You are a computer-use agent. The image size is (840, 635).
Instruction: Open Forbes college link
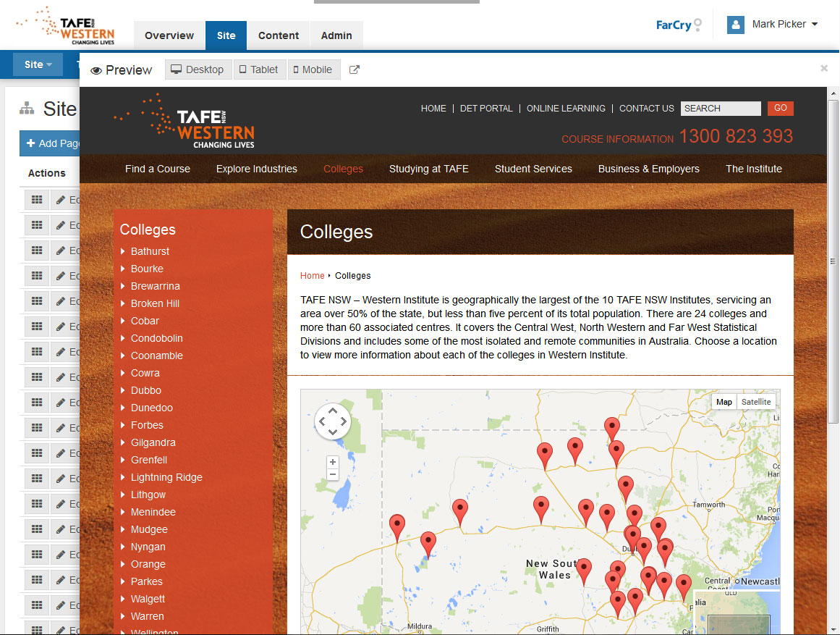[x=147, y=425]
